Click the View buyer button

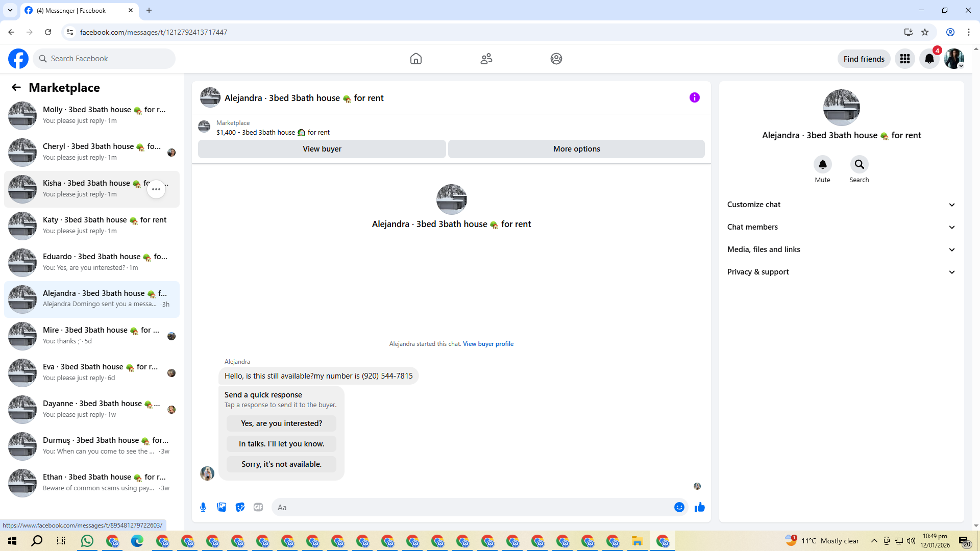point(322,149)
